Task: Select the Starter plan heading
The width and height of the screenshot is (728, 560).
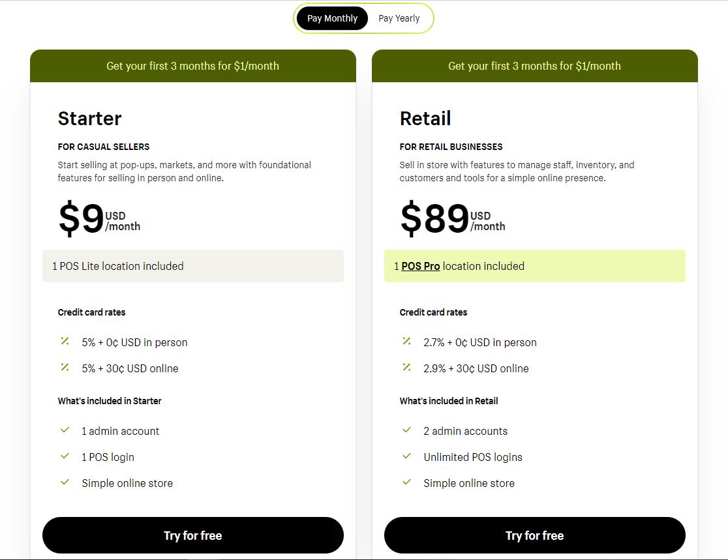Action: pyautogui.click(x=89, y=118)
